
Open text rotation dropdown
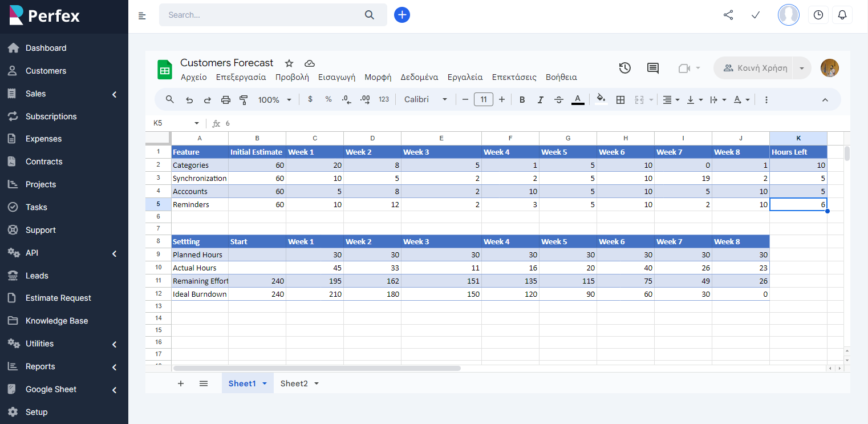[741, 100]
